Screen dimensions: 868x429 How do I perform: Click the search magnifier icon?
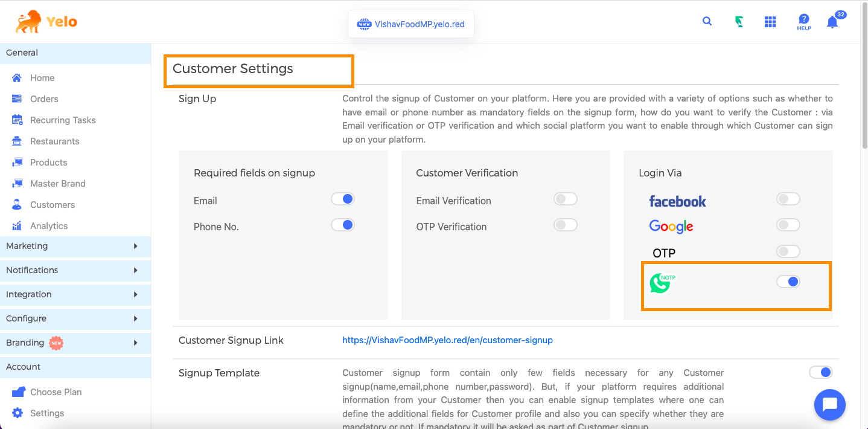[707, 21]
